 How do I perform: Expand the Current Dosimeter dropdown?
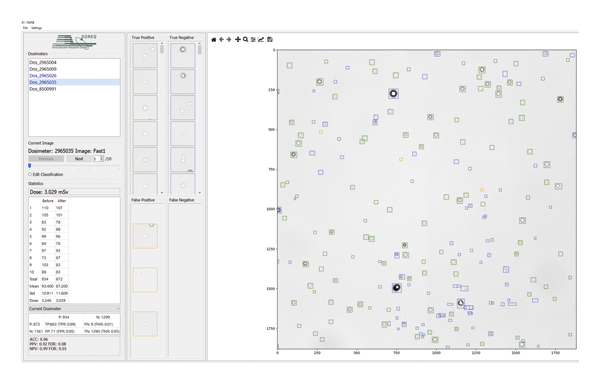[74, 309]
